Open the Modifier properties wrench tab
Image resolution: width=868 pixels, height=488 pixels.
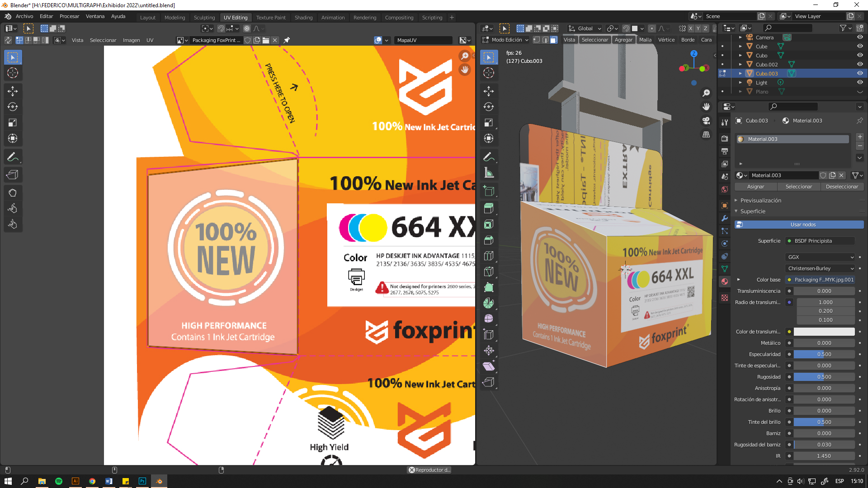point(725,218)
